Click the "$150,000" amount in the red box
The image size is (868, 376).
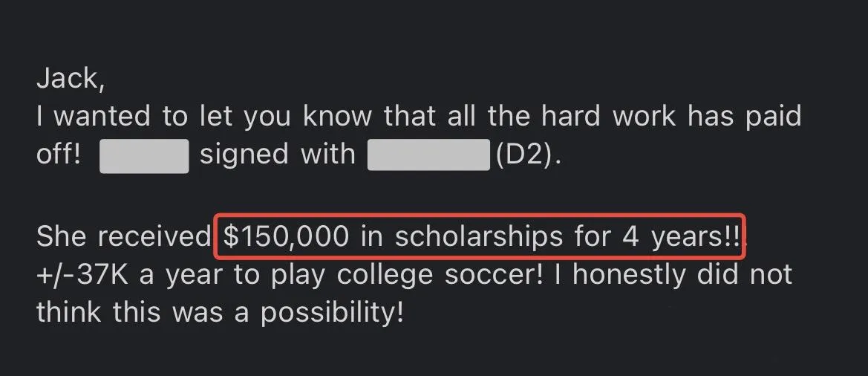[x=286, y=237]
